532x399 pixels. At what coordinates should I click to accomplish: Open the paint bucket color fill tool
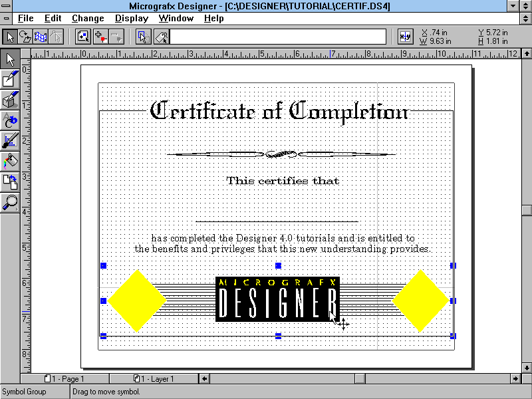tap(10, 161)
